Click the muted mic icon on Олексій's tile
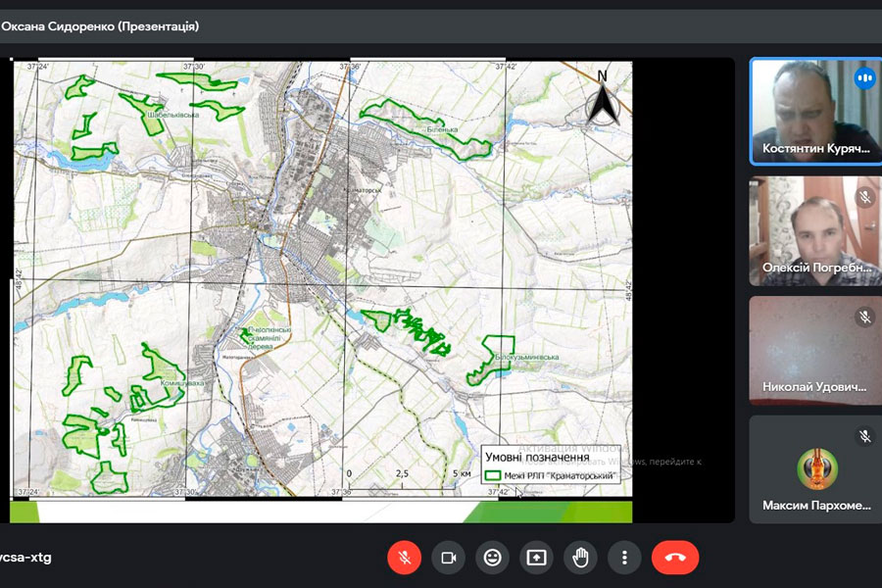 point(864,198)
